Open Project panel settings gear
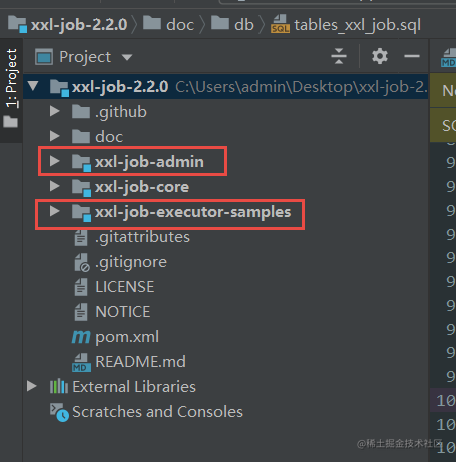The image size is (456, 462). 380,56
